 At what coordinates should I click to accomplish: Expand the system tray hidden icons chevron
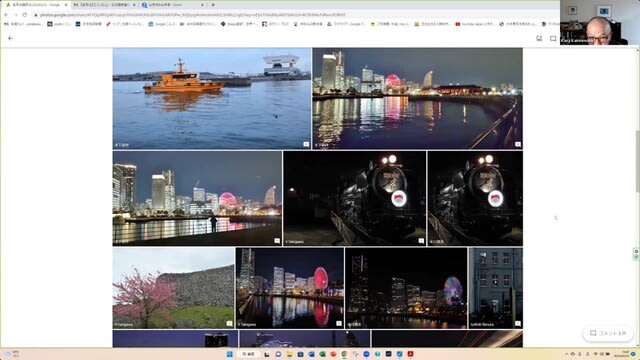pos(567,354)
